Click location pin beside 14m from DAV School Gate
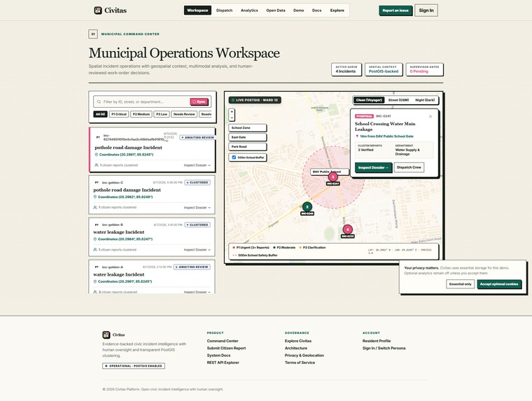Screen dimensions: 532x401 (x=357, y=136)
